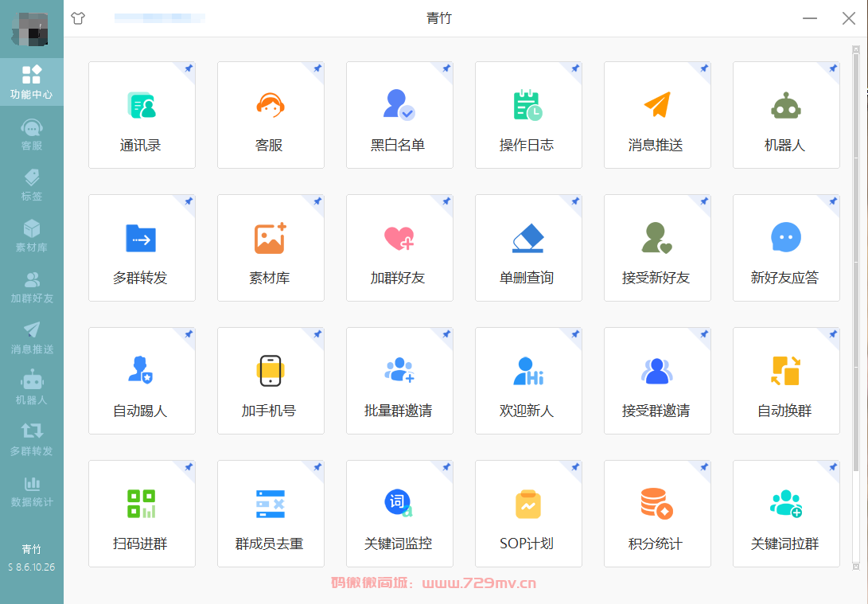Open the 群成员去重 member dedupe tool
868x604 pixels.
[x=271, y=513]
